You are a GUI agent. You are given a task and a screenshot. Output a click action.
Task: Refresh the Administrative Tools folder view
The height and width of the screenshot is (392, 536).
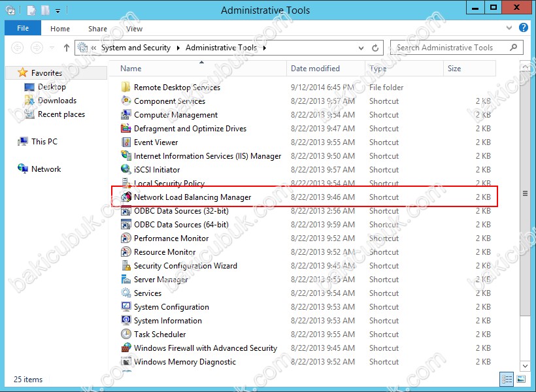click(x=375, y=48)
